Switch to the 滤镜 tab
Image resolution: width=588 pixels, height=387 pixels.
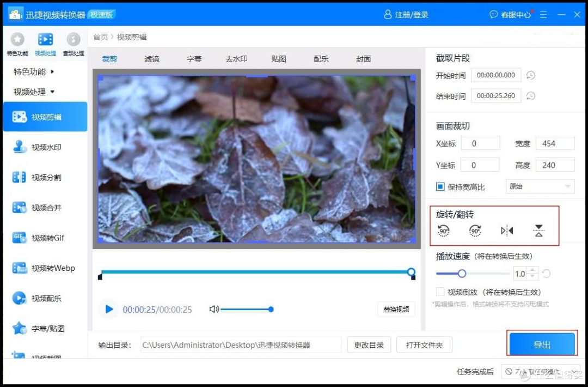152,58
